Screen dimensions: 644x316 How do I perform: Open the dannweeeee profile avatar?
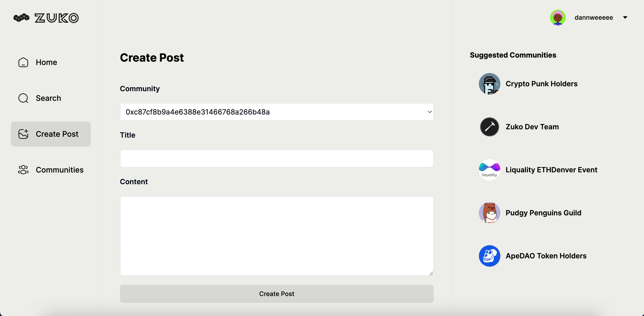(558, 17)
